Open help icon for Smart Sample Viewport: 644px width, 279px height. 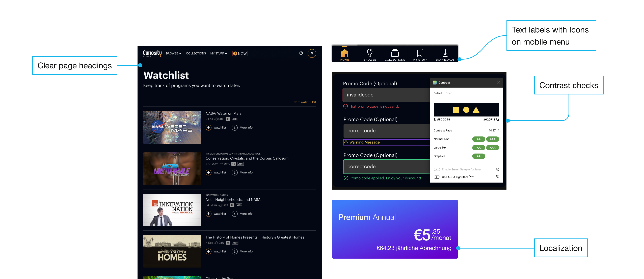click(497, 169)
